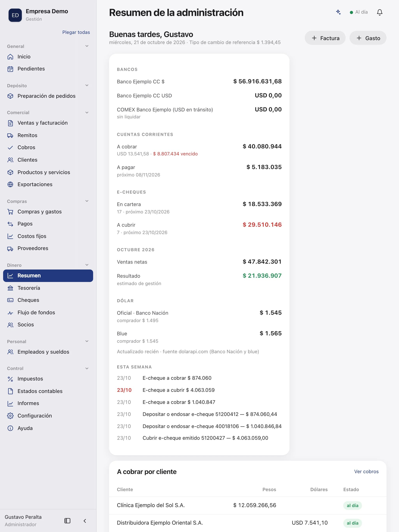
Task: Collapse the Compras section chevron
Action: click(87, 201)
